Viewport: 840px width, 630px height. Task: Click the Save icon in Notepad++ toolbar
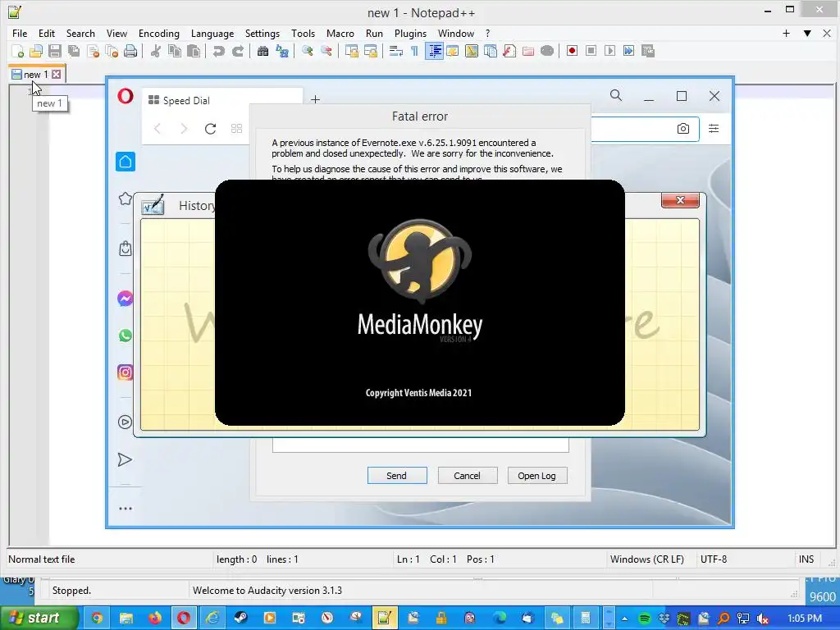(55, 51)
